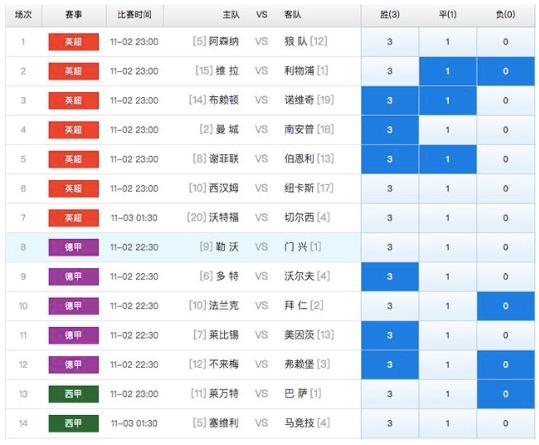The height and width of the screenshot is (445, 539).
Task: Click the 英超 badge in match 1 row
Action: coord(74,42)
